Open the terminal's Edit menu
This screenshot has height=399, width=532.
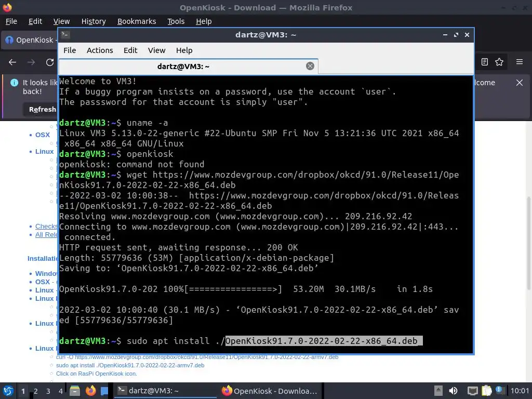(x=130, y=50)
